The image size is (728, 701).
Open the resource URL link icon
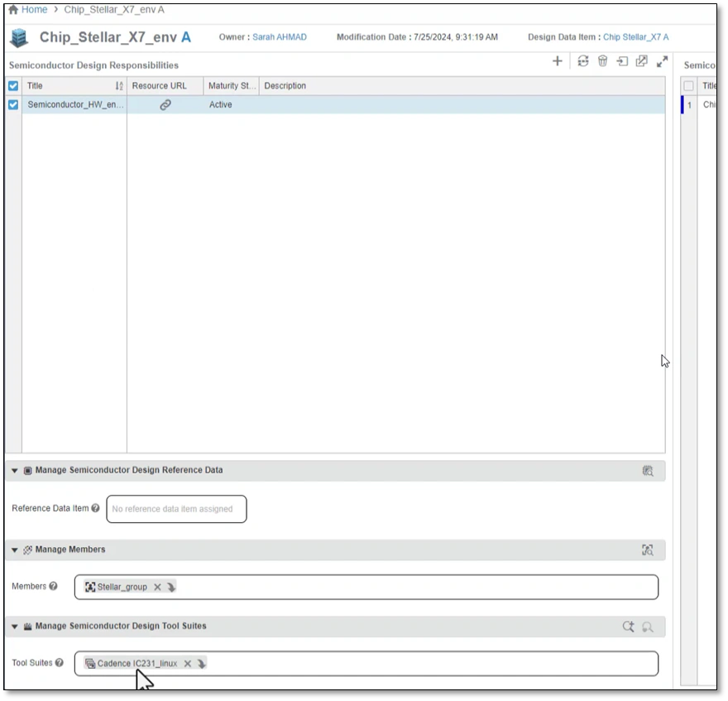(x=165, y=105)
